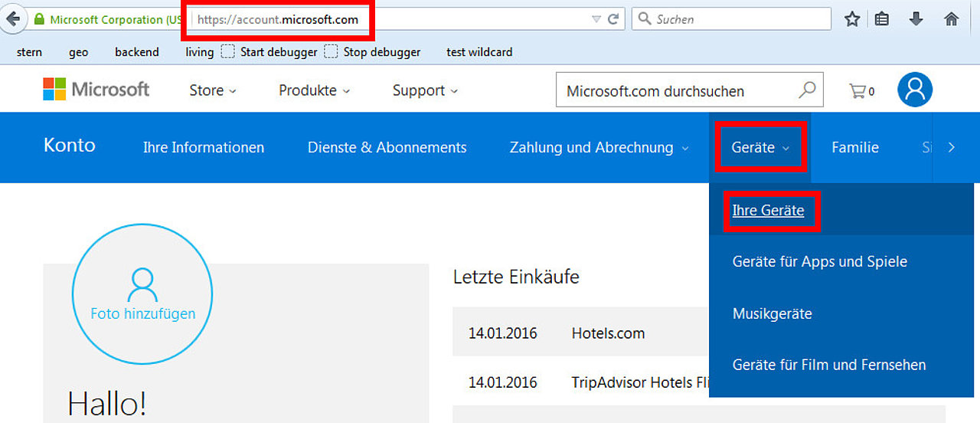Viewport: 980px width, 423px height.
Task: Open the geo bookmark
Action: coord(78,52)
